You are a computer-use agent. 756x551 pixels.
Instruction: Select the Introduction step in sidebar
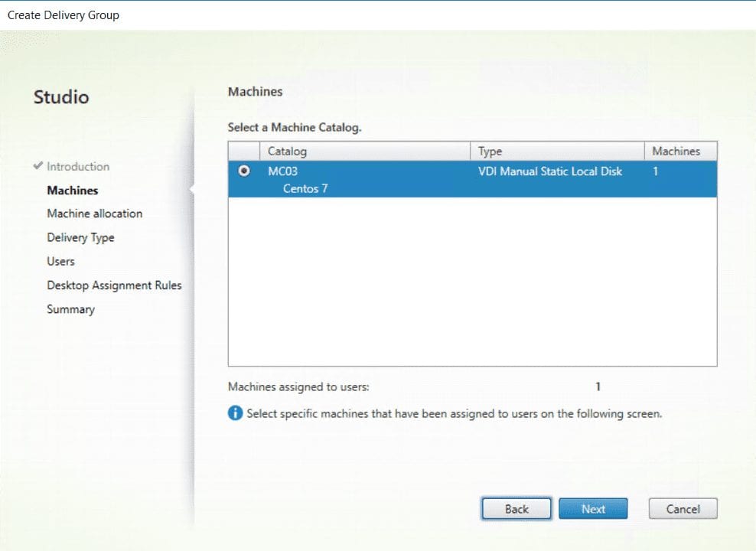[x=77, y=166]
